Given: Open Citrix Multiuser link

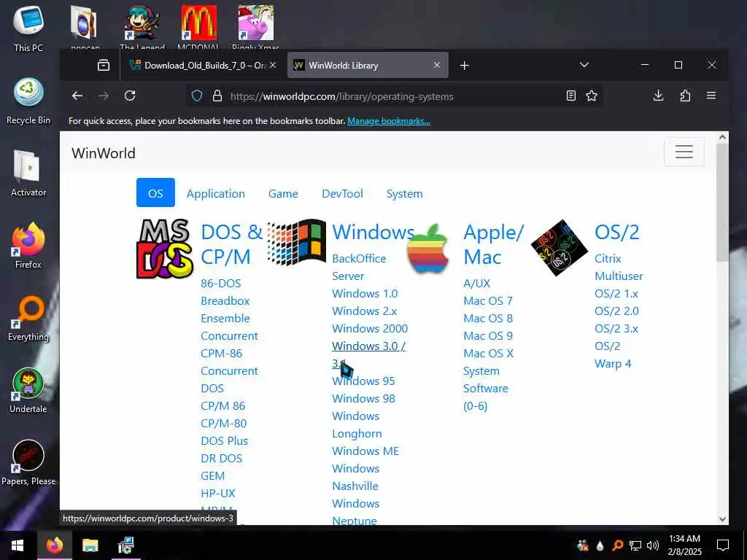Looking at the screenshot, I should 619,267.
